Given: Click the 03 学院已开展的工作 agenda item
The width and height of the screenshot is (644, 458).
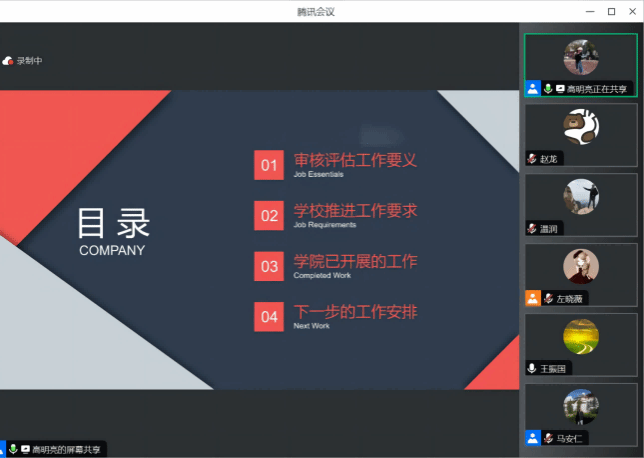Looking at the screenshot, I should click(335, 266).
